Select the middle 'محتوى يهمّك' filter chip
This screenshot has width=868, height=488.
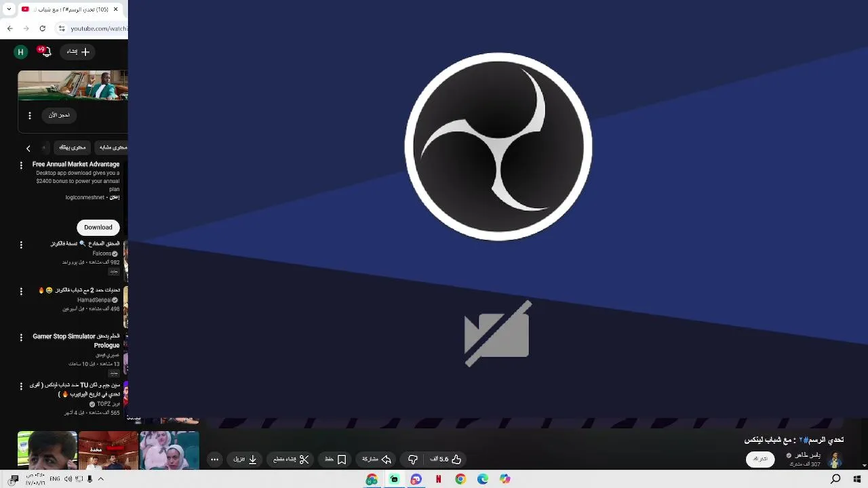(73, 147)
